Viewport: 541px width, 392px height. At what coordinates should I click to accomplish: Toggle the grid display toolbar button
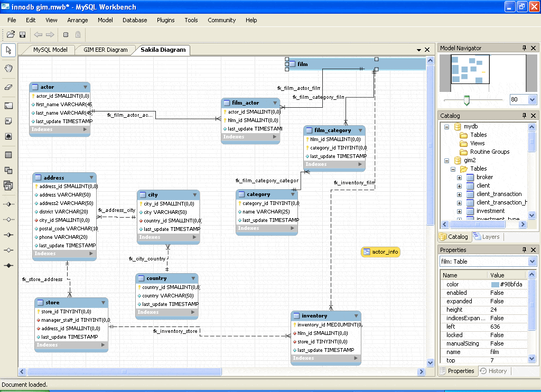click(x=66, y=35)
